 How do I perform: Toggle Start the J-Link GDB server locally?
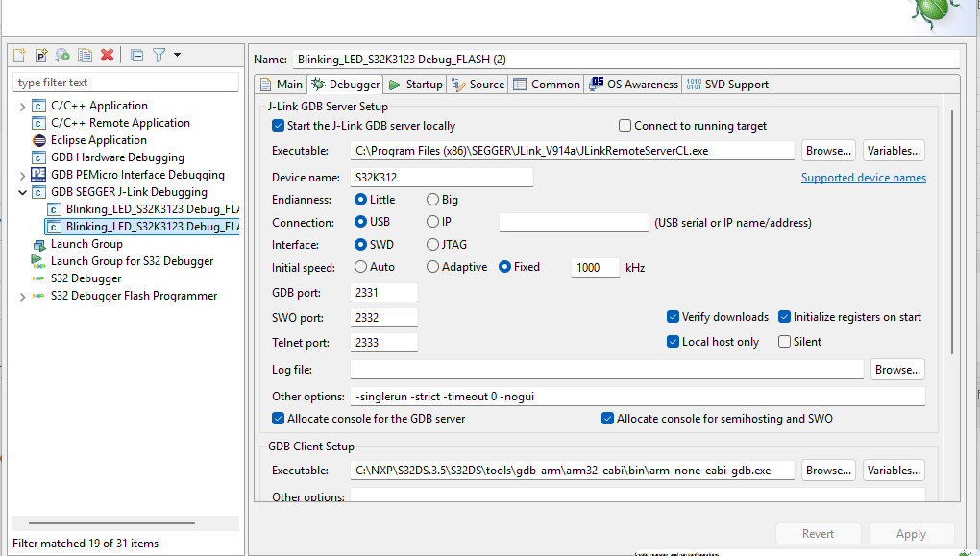278,126
